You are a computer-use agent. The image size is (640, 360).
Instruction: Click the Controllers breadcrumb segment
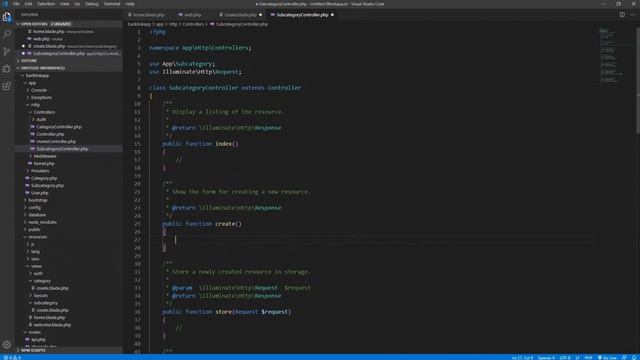pos(193,24)
